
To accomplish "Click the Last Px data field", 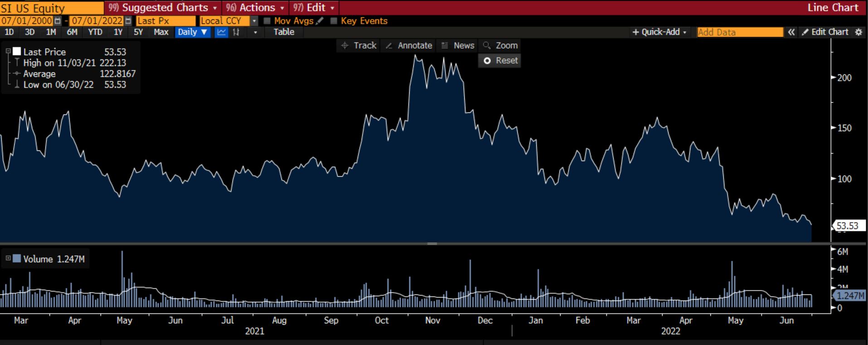I will pyautogui.click(x=165, y=21).
